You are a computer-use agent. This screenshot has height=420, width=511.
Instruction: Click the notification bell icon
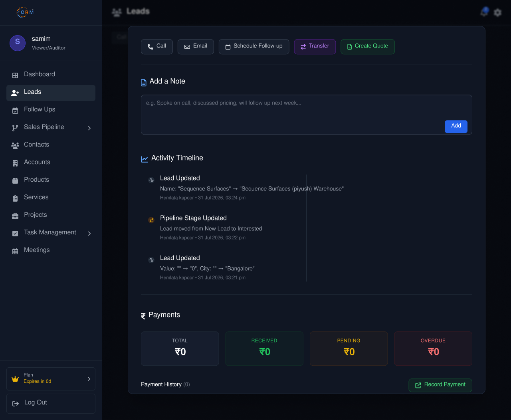484,12
